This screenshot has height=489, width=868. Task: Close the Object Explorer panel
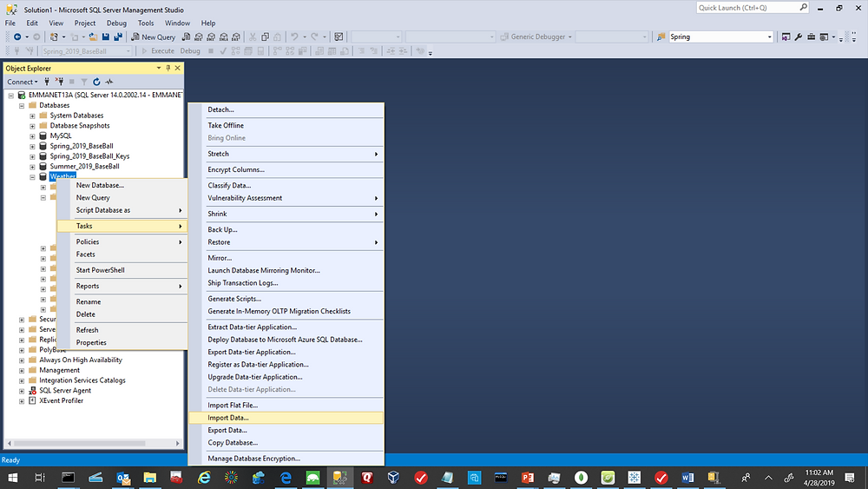tap(178, 68)
